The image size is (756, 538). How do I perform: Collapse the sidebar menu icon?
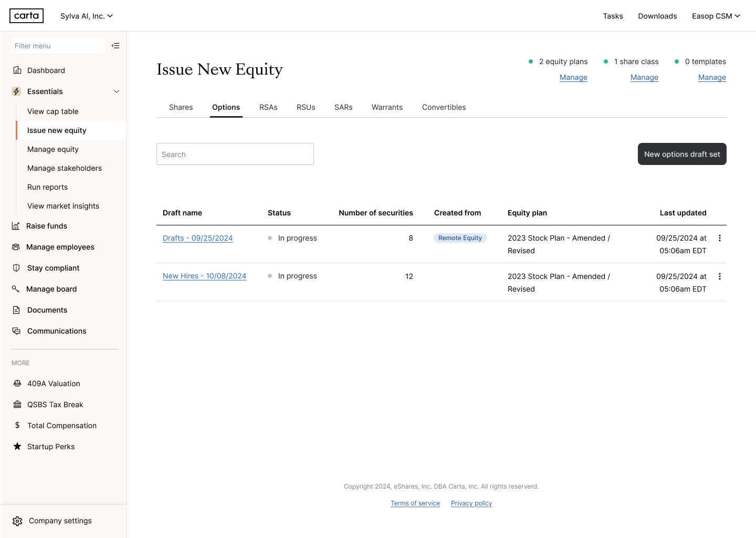[x=115, y=46]
